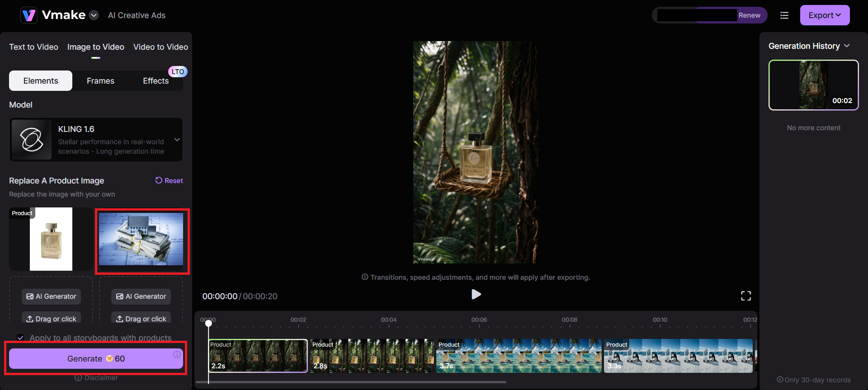Enter fullscreen preview mode

pos(746,296)
